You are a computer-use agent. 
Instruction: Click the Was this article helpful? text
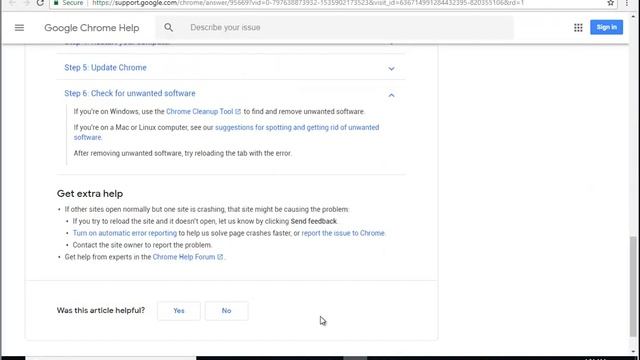tap(101, 311)
